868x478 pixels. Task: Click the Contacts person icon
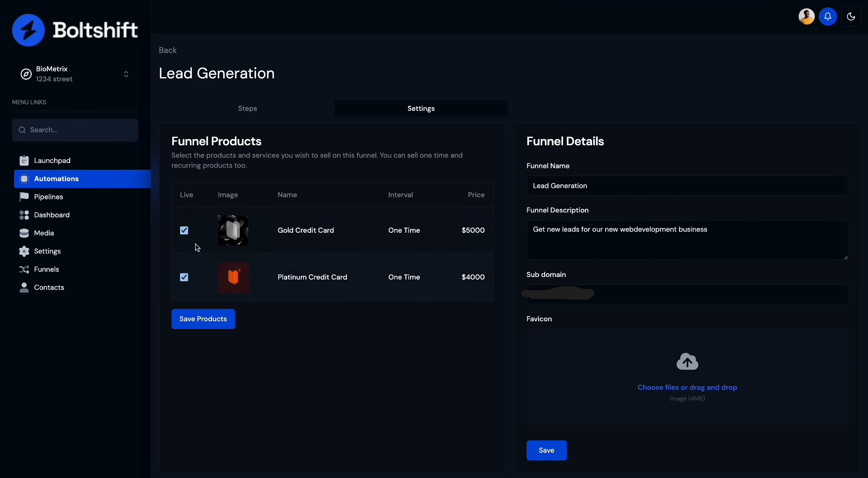(x=24, y=287)
